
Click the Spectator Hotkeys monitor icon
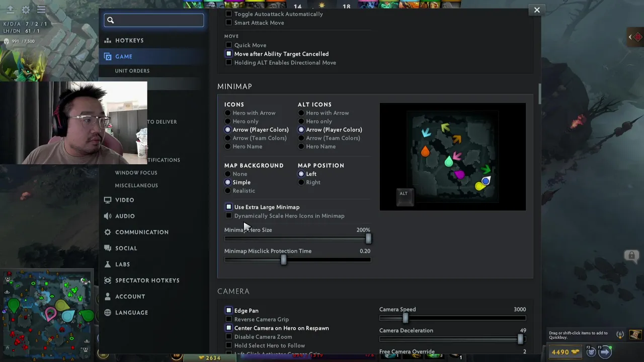click(x=108, y=280)
